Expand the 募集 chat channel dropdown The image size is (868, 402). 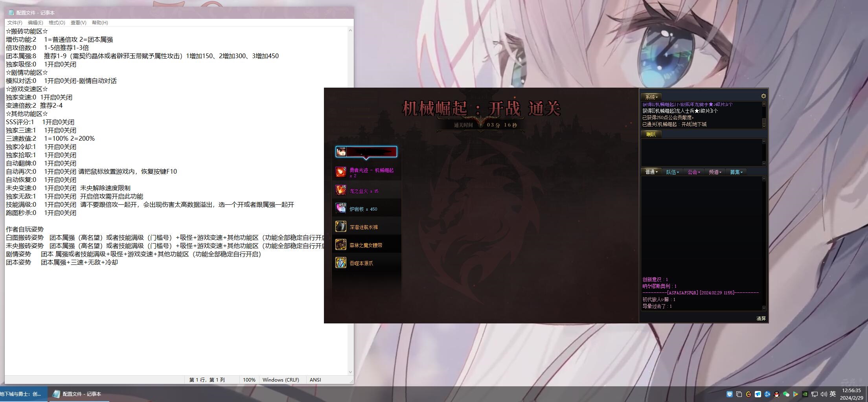point(736,172)
